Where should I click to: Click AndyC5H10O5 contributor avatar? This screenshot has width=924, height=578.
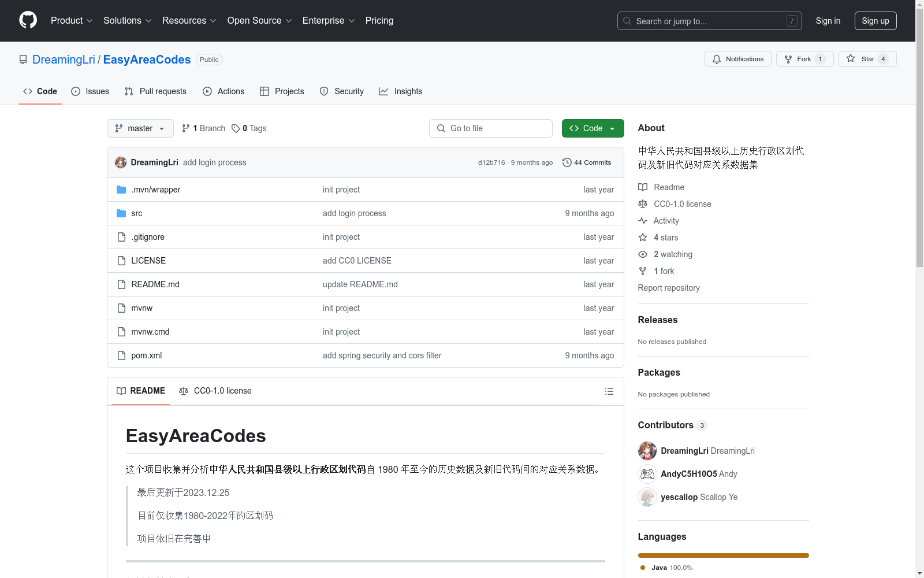(647, 474)
